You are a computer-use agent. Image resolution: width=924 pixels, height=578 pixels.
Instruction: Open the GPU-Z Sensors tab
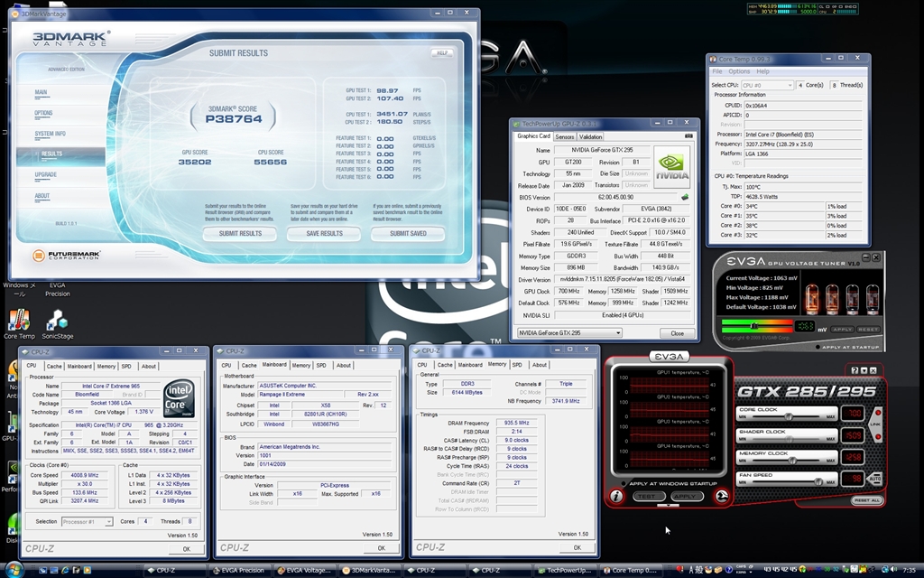click(x=565, y=137)
